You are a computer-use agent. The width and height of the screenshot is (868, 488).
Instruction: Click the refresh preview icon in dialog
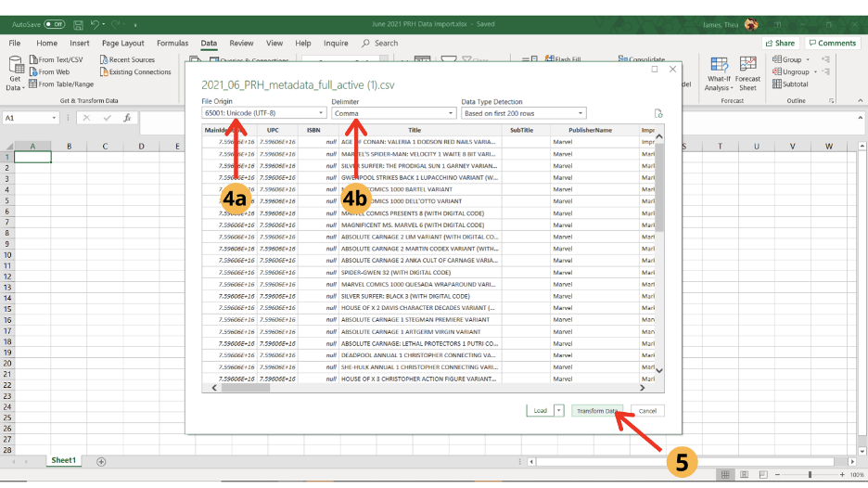pyautogui.click(x=658, y=113)
